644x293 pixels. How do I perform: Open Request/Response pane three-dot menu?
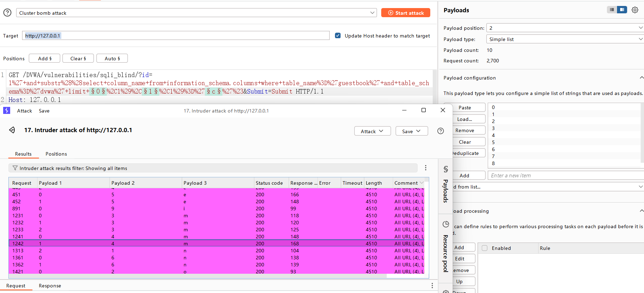coord(432,286)
